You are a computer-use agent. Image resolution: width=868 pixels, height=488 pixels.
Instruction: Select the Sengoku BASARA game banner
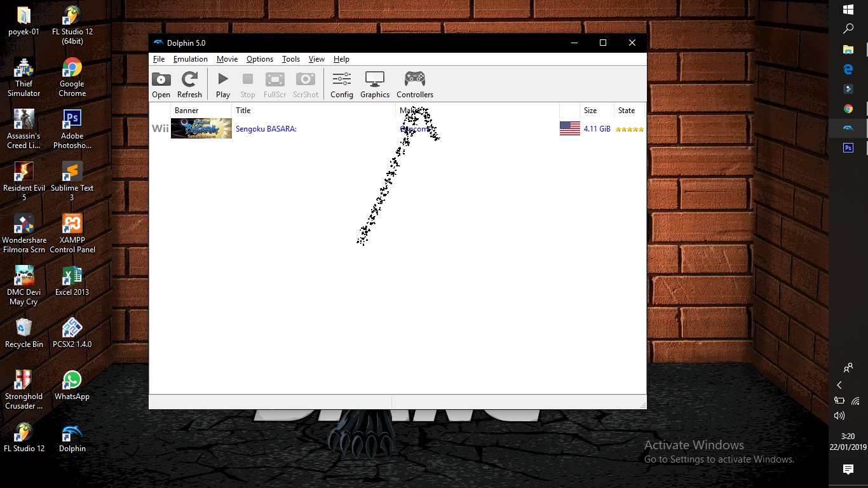point(201,128)
